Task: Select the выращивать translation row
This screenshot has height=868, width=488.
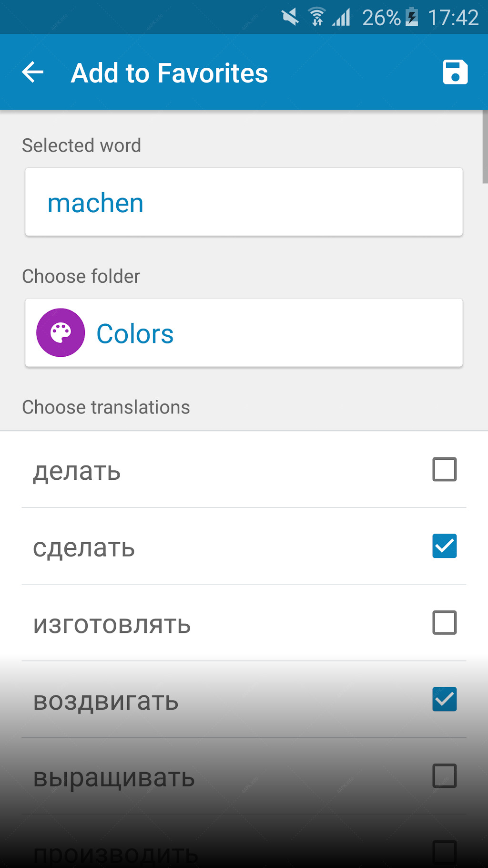Action: pos(244,776)
